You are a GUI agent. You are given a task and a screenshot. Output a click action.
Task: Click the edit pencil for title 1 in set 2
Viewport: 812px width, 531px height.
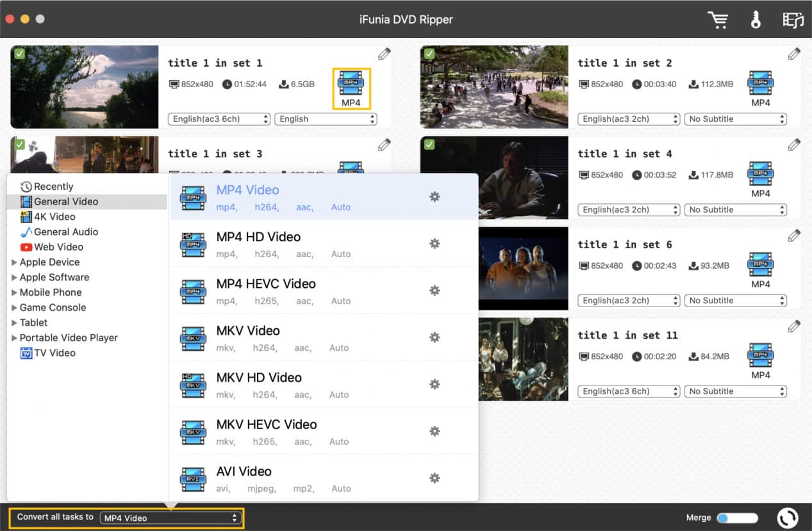tap(793, 55)
